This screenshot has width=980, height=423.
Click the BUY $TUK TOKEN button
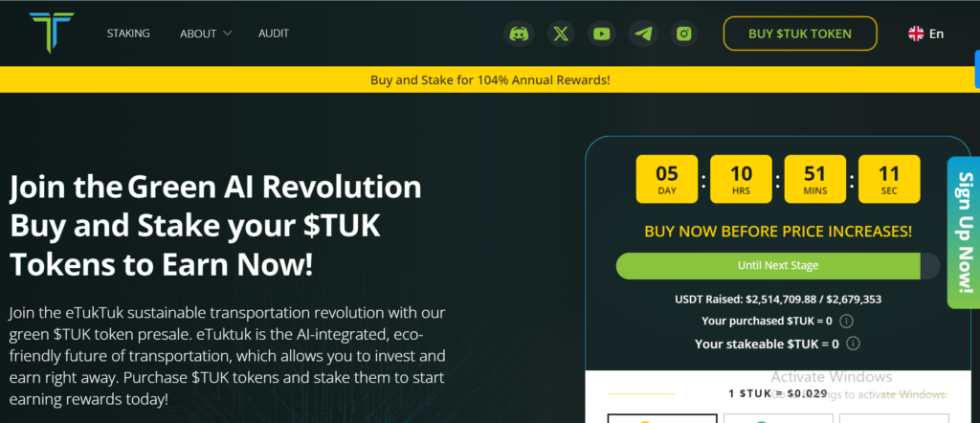point(800,33)
